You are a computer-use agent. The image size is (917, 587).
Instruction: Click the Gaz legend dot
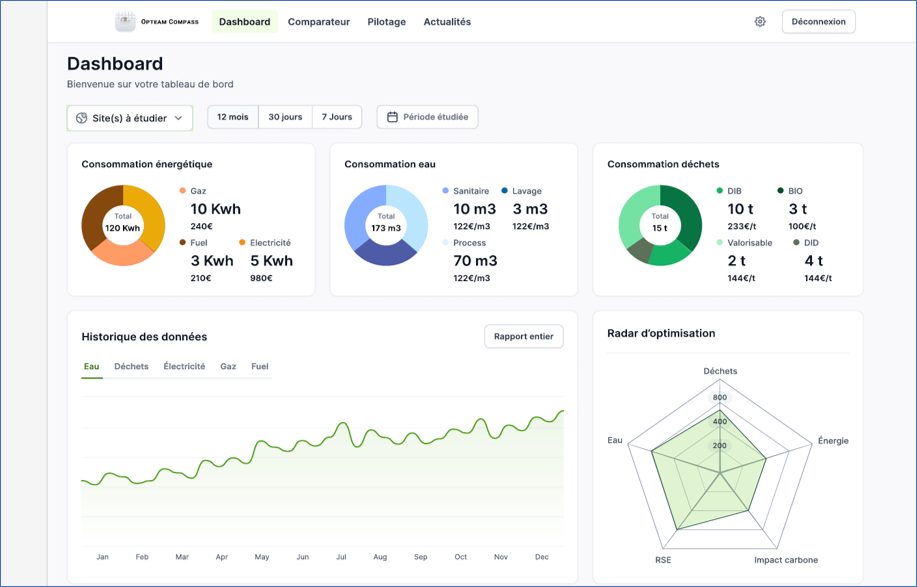pos(182,191)
